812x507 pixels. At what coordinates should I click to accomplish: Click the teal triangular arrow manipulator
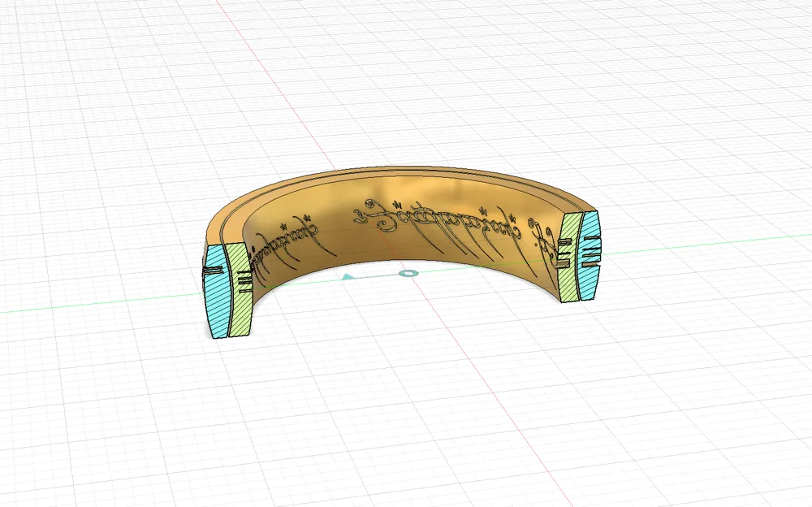pyautogui.click(x=348, y=278)
